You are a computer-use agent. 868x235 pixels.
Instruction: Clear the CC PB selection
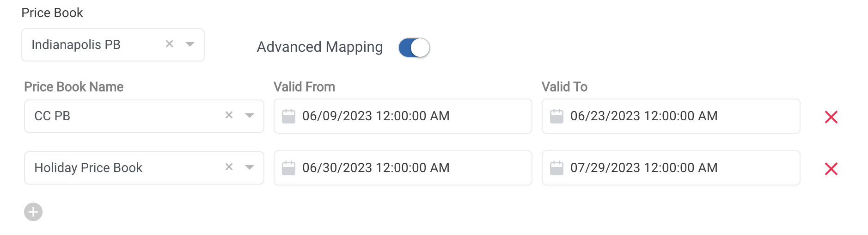coord(229,115)
